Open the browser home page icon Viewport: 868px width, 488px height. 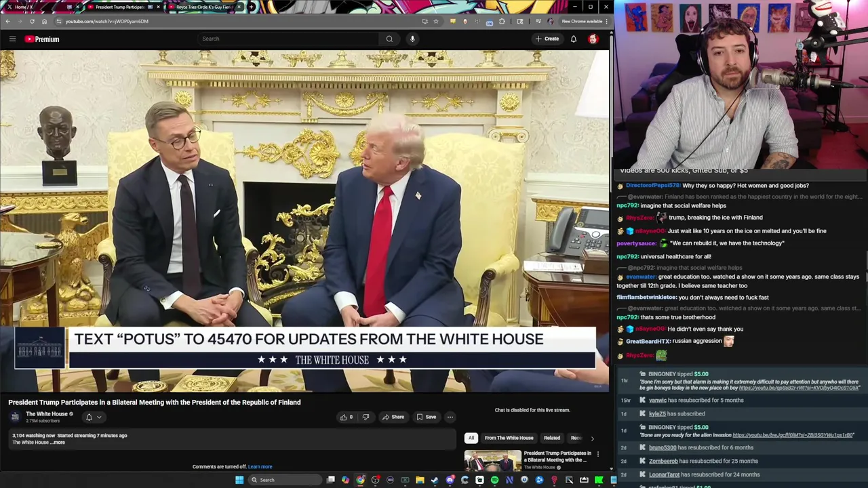tap(44, 21)
